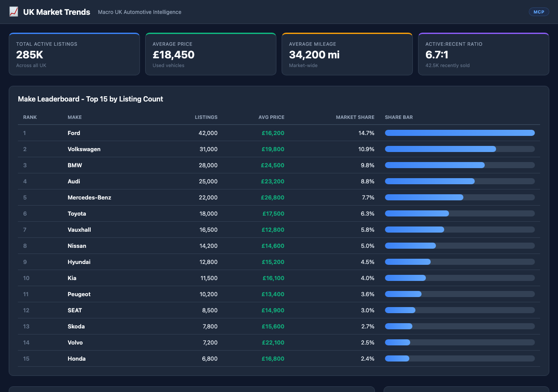
Task: Click the UK Market Trends title
Action: click(57, 12)
